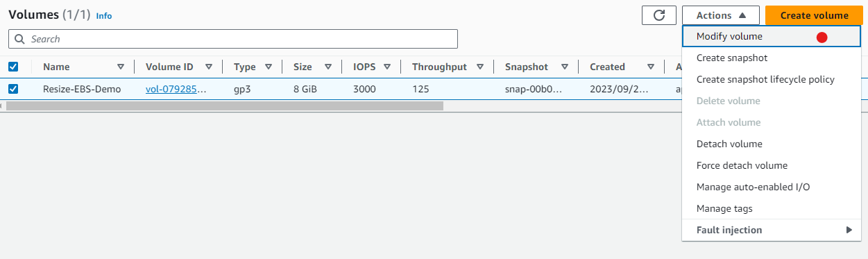This screenshot has width=868, height=259.
Task: Choose Create snapshot menu entry
Action: point(772,58)
